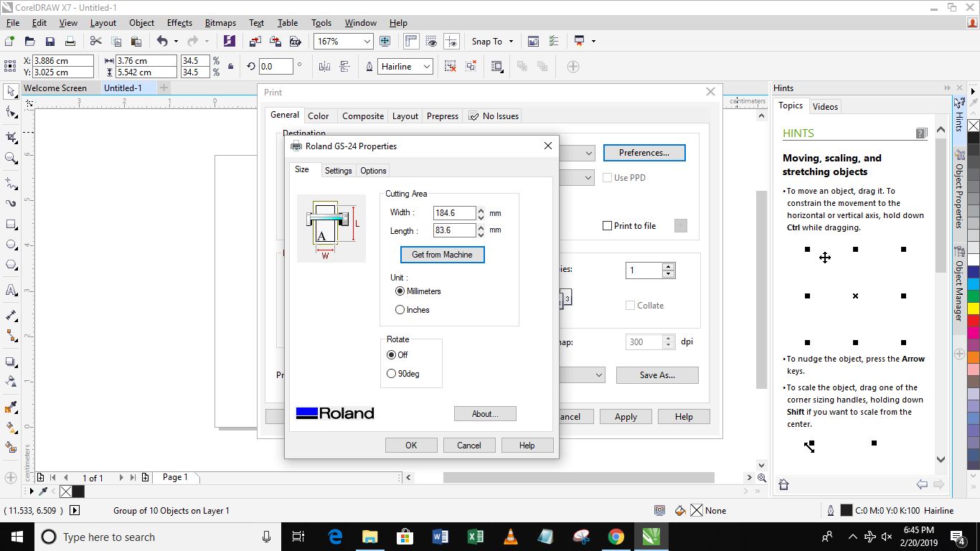Open the VLC media player taskbar icon

[x=510, y=537]
